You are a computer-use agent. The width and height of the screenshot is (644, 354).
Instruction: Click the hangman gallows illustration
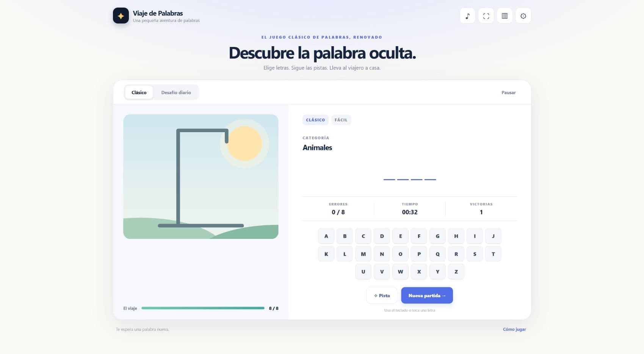201,176
